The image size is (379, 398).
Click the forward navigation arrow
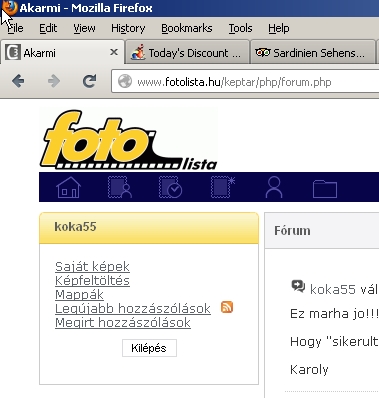54,81
